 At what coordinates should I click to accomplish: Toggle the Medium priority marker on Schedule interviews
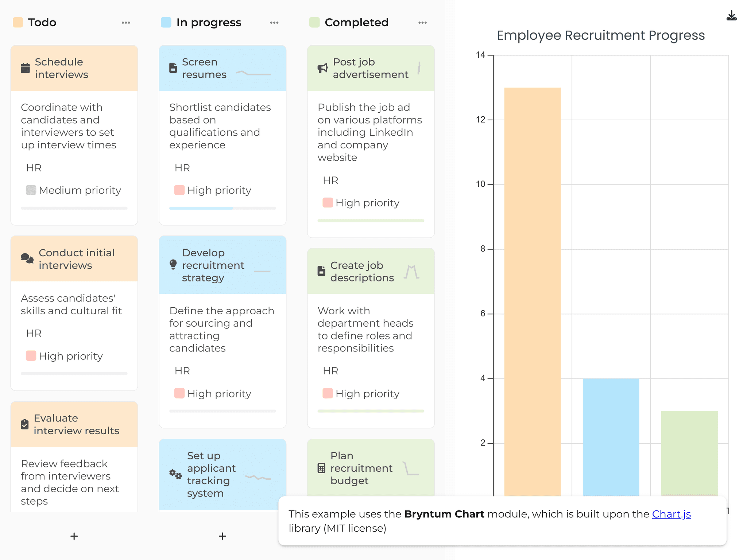(32, 190)
